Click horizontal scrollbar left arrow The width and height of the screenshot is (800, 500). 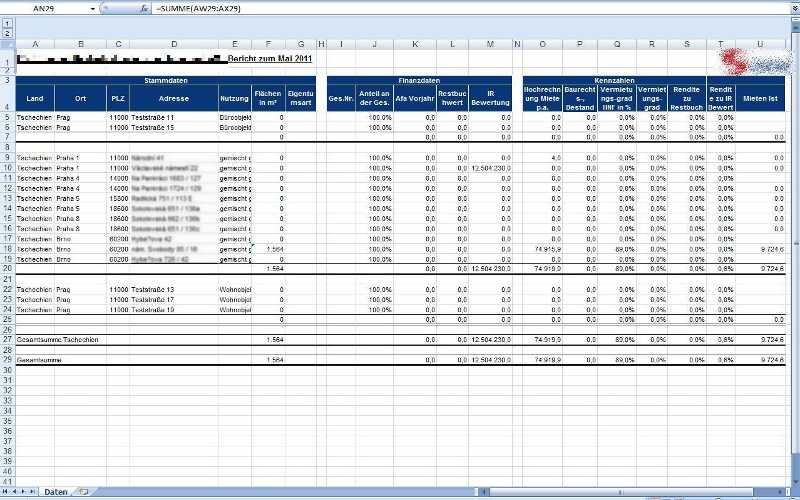tap(485, 492)
